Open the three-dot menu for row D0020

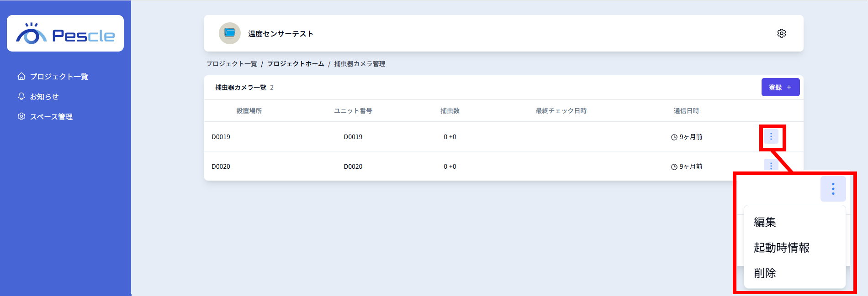pos(771,165)
